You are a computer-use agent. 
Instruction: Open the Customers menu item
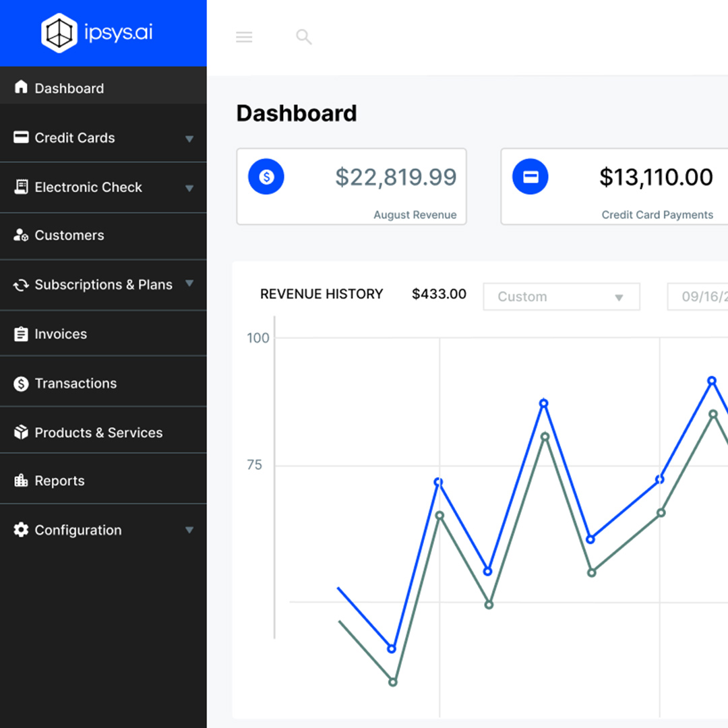(x=103, y=235)
